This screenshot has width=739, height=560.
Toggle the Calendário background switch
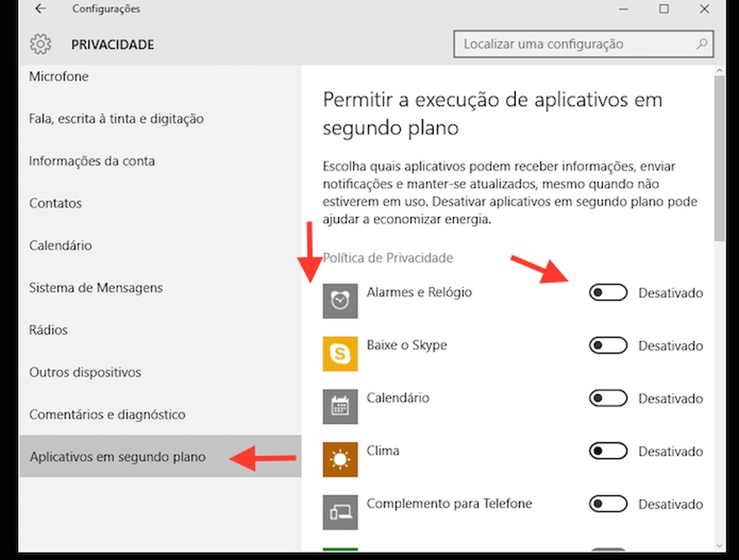coord(608,398)
